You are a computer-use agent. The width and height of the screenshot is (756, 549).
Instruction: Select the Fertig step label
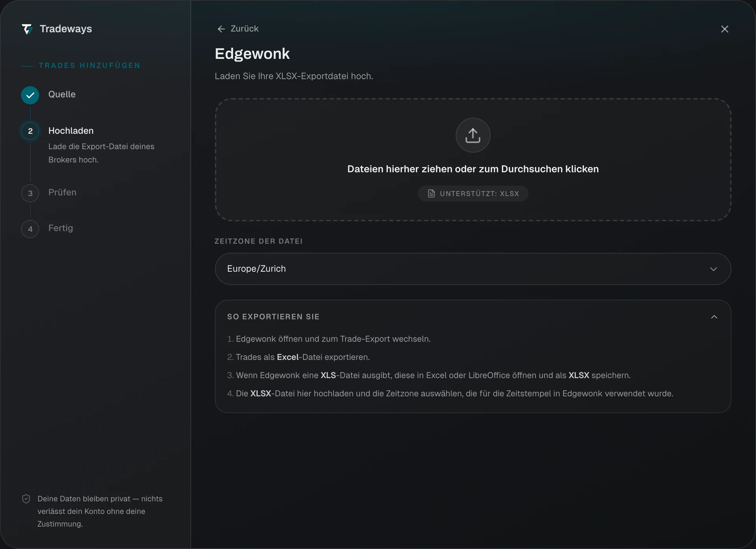tap(61, 228)
